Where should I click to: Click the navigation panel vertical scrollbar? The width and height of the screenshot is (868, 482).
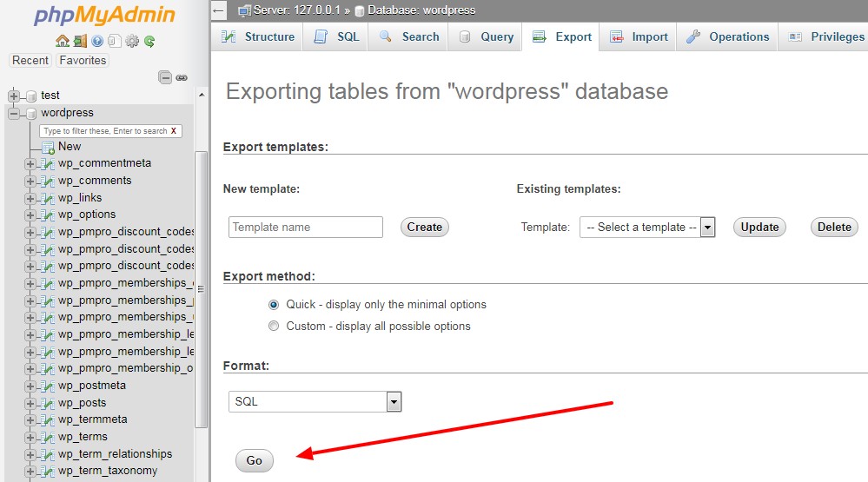(x=202, y=289)
